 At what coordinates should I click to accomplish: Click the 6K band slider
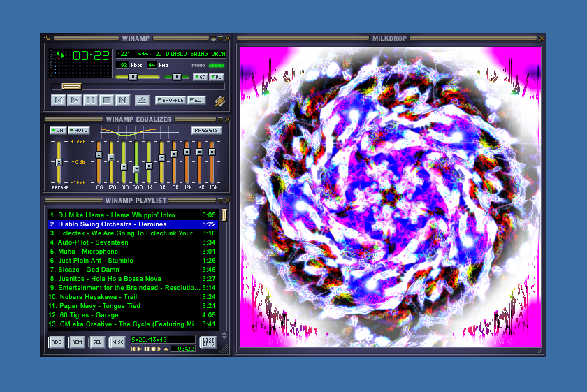click(x=174, y=154)
